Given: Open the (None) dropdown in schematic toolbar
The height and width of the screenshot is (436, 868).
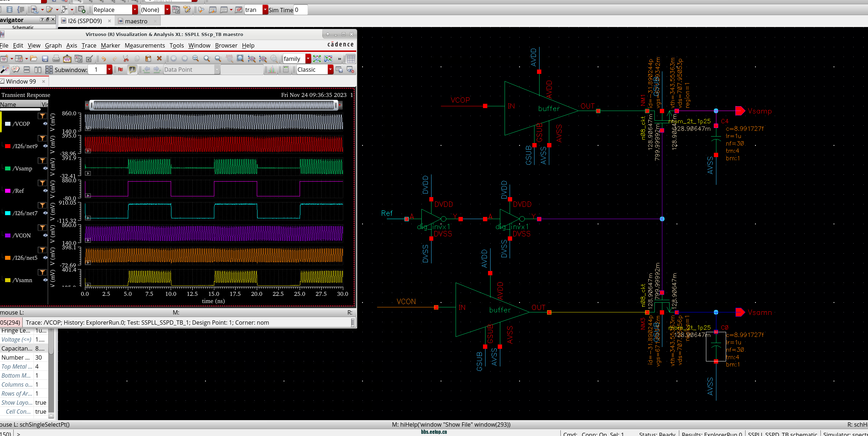Looking at the screenshot, I should coord(167,10).
